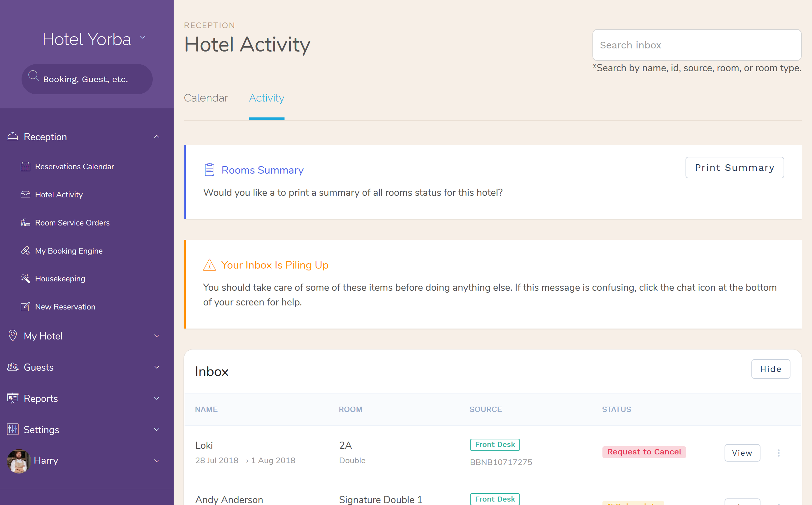Click the Reservations Calendar icon
812x505 pixels.
(x=25, y=166)
